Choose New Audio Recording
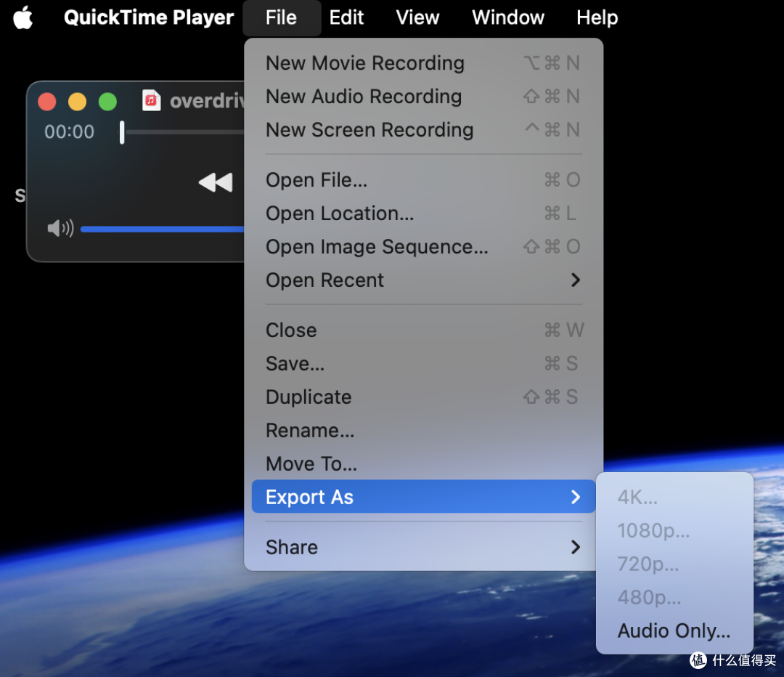784x677 pixels. tap(423, 97)
